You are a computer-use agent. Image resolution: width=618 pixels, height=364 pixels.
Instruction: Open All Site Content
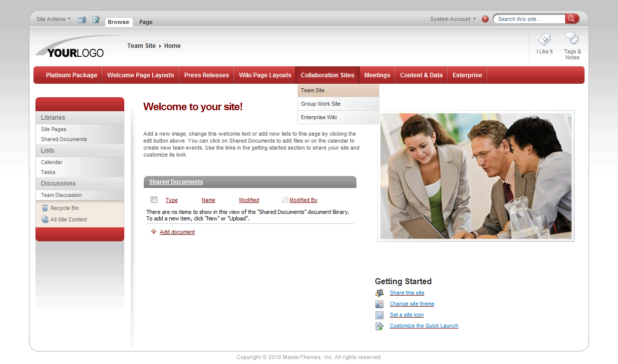(x=69, y=219)
